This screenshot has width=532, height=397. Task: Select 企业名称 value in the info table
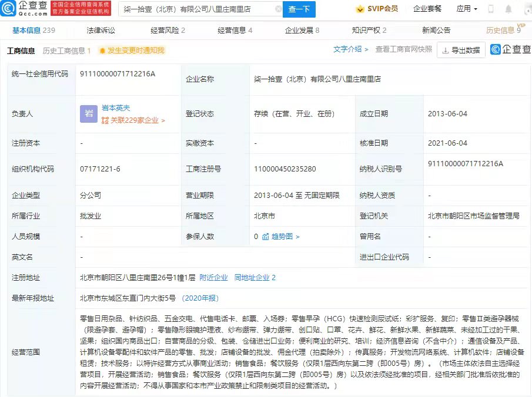317,79
